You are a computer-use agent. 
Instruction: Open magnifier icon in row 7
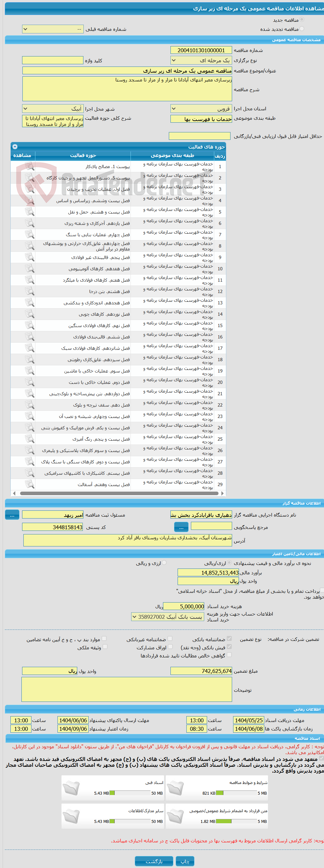30,235
